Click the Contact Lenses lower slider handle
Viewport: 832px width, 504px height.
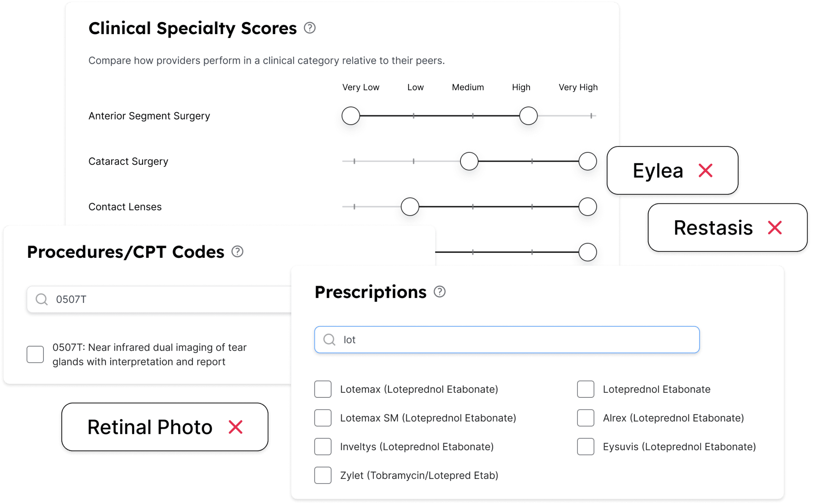[x=410, y=207]
